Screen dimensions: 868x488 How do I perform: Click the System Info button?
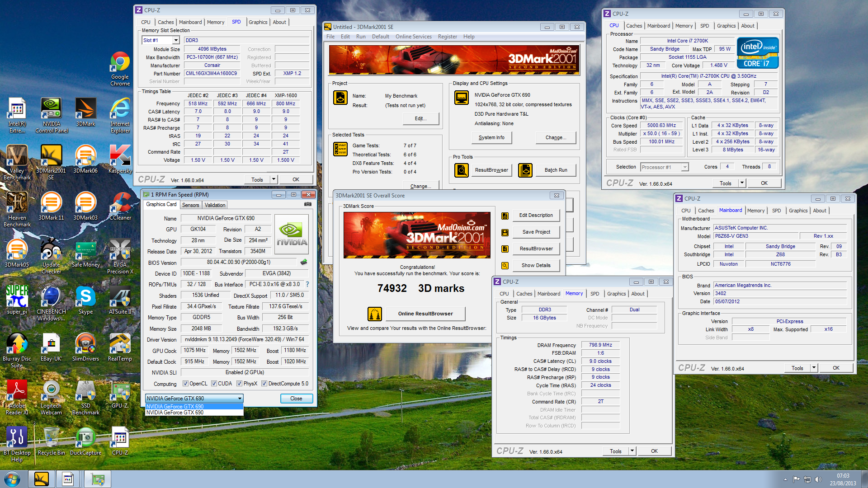[491, 138]
